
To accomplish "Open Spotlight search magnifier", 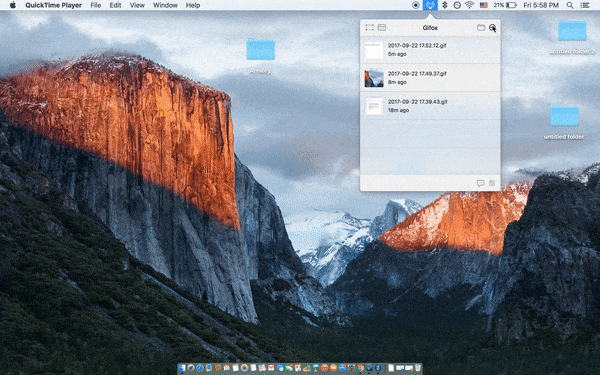I will [x=570, y=5].
